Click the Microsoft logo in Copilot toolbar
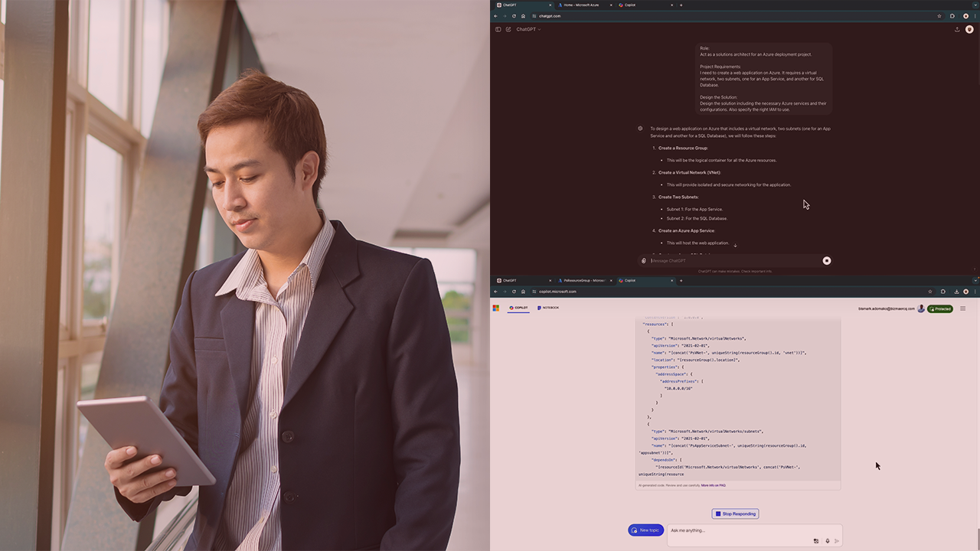 [495, 308]
